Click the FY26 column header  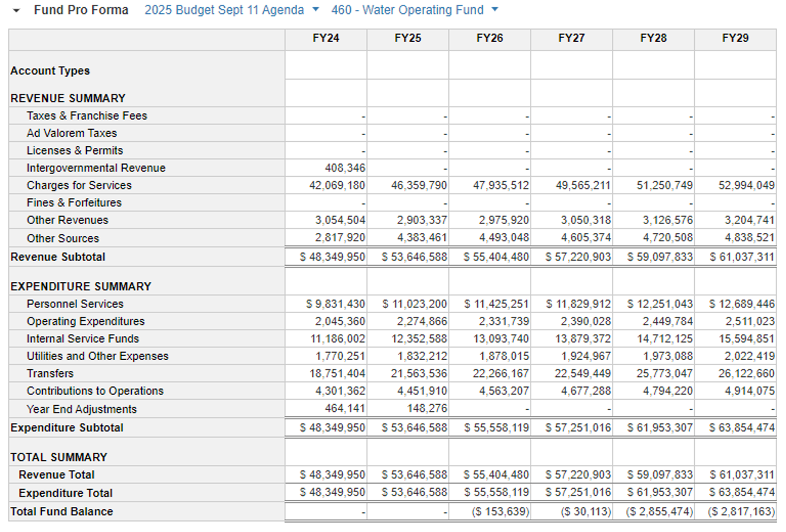coord(490,38)
